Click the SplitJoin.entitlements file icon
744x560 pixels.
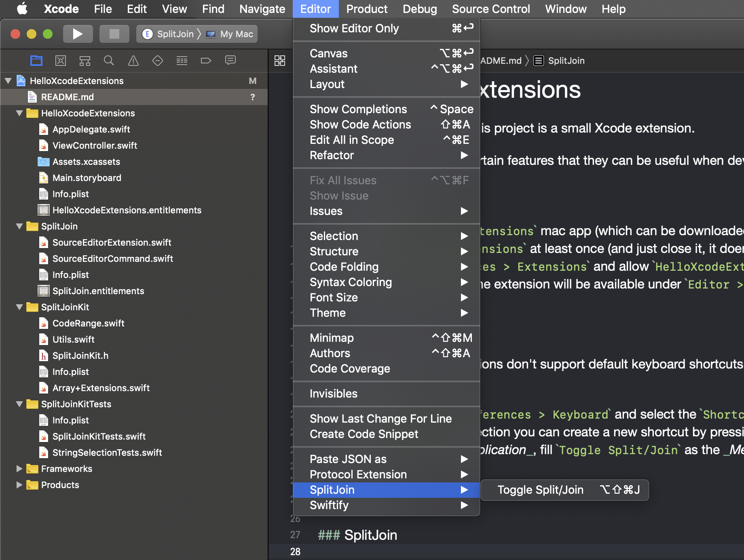[x=44, y=291]
